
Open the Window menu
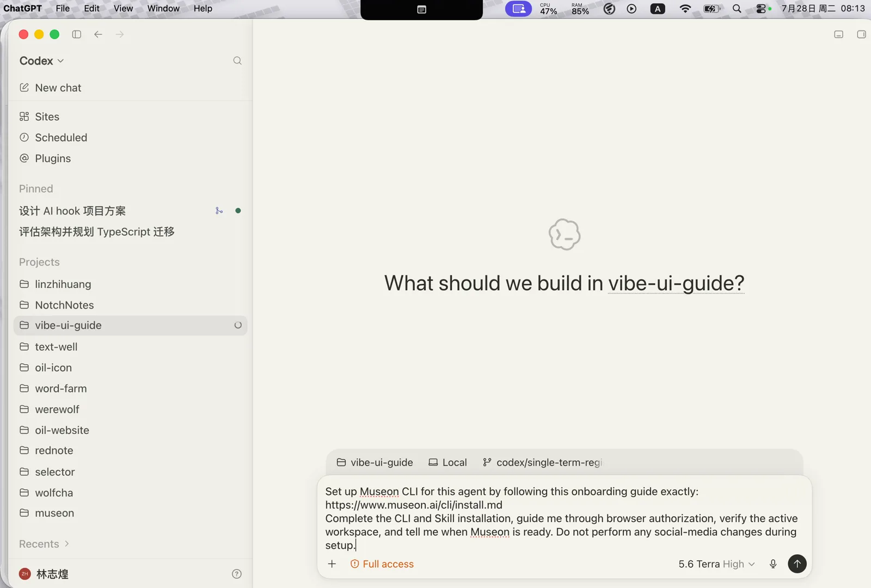pos(163,9)
